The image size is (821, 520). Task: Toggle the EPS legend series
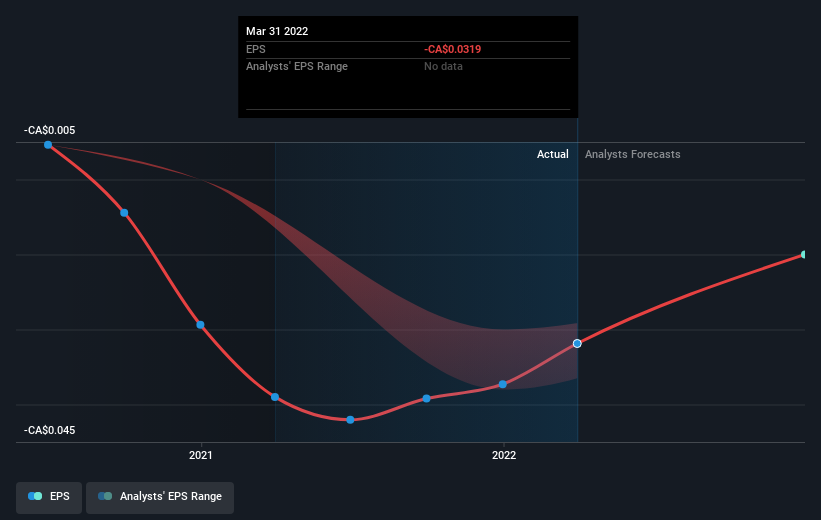click(49, 497)
